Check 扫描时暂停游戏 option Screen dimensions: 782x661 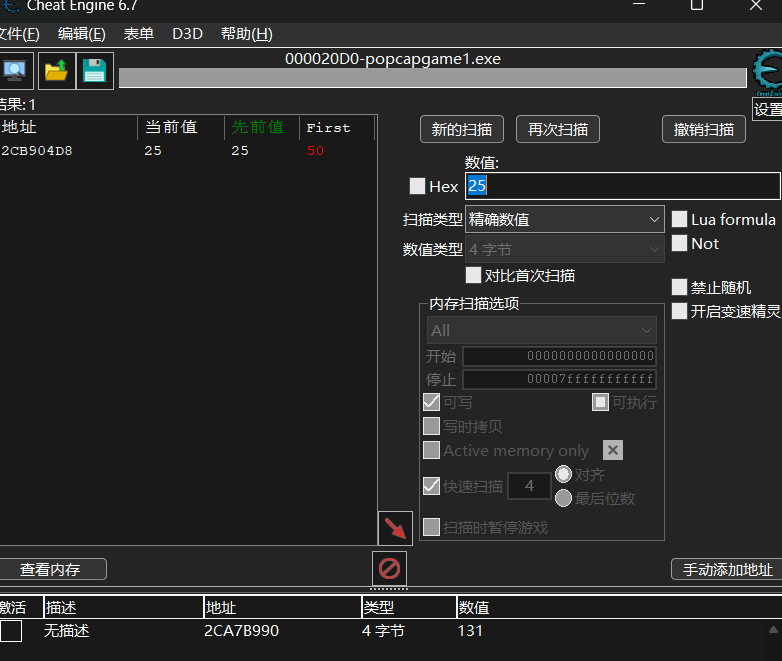click(x=431, y=527)
